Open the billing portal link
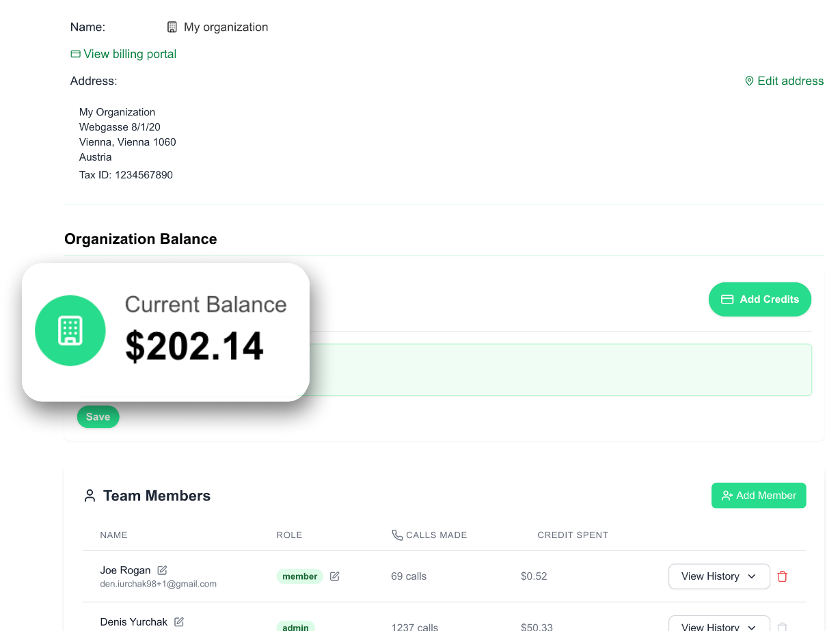 click(130, 53)
